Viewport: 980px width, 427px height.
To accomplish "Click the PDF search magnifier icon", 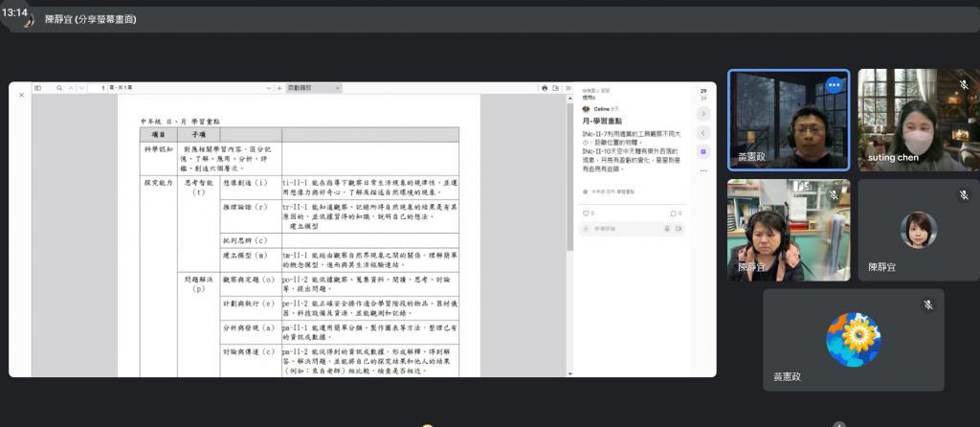I will point(58,88).
